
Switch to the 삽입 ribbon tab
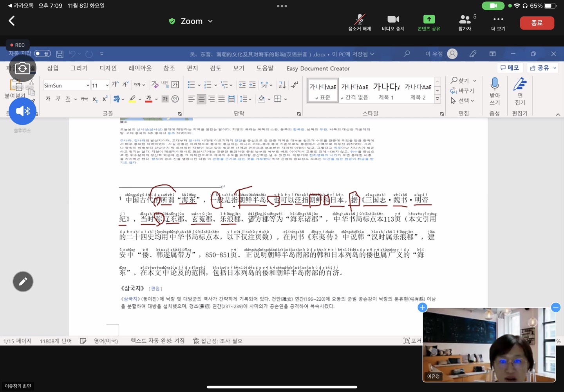coord(53,68)
